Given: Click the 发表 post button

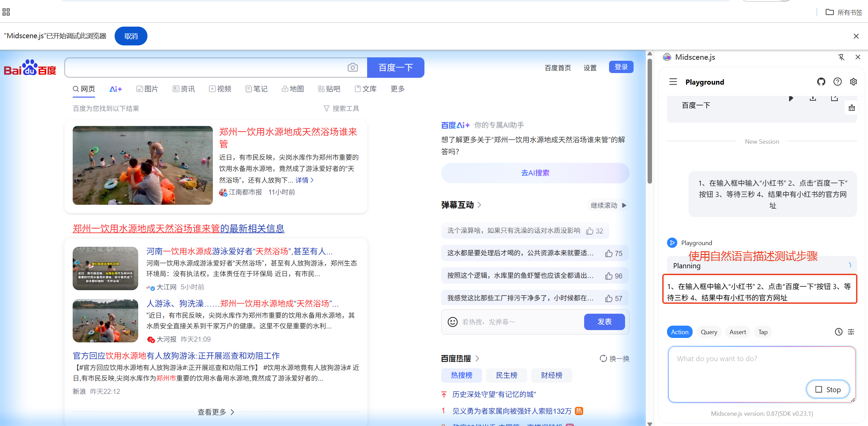Looking at the screenshot, I should [604, 322].
